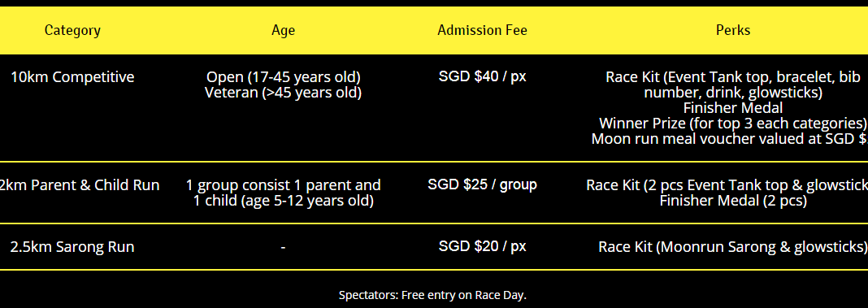Click the 1 parent and 1 child age text

(x=284, y=193)
